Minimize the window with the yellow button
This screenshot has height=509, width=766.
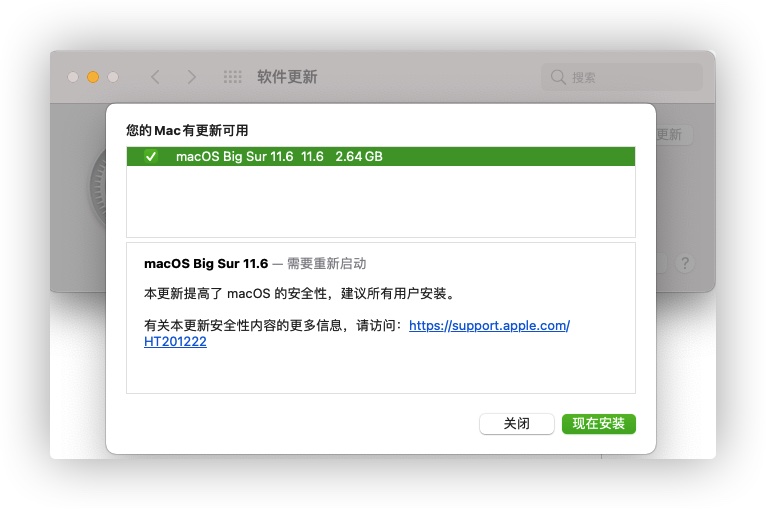93,77
